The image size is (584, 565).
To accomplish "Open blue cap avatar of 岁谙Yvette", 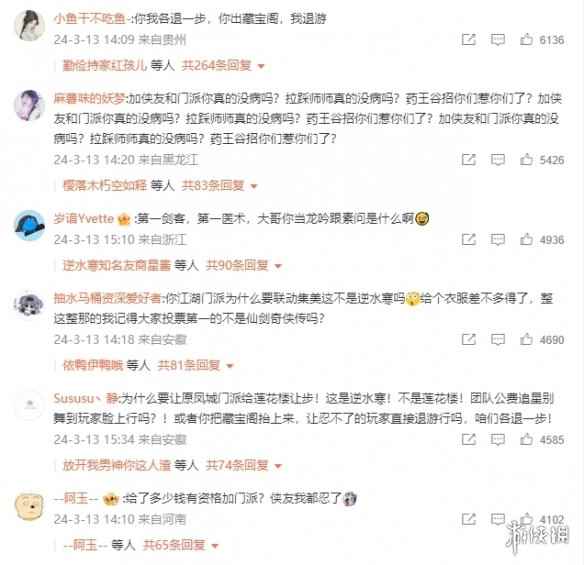I will [29, 225].
